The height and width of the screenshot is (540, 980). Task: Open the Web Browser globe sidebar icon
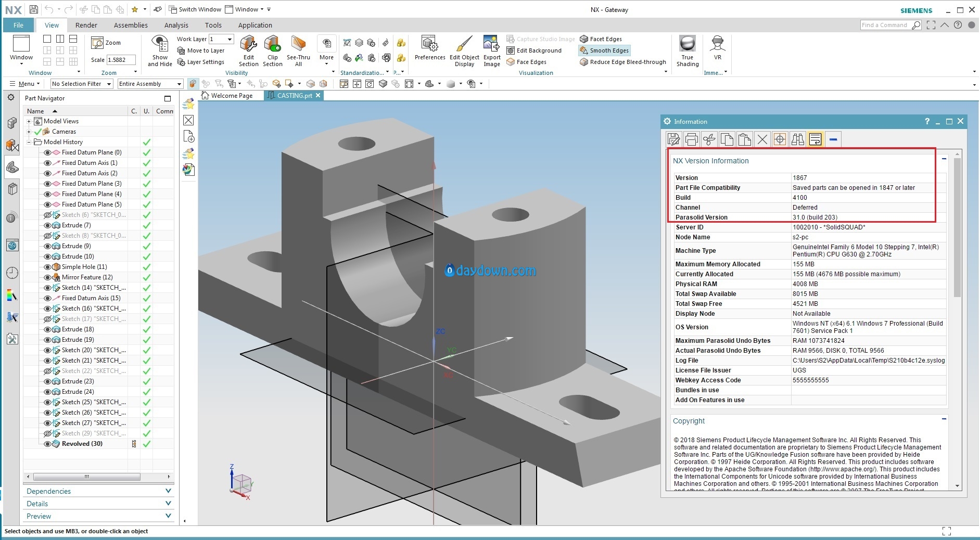[x=12, y=246]
